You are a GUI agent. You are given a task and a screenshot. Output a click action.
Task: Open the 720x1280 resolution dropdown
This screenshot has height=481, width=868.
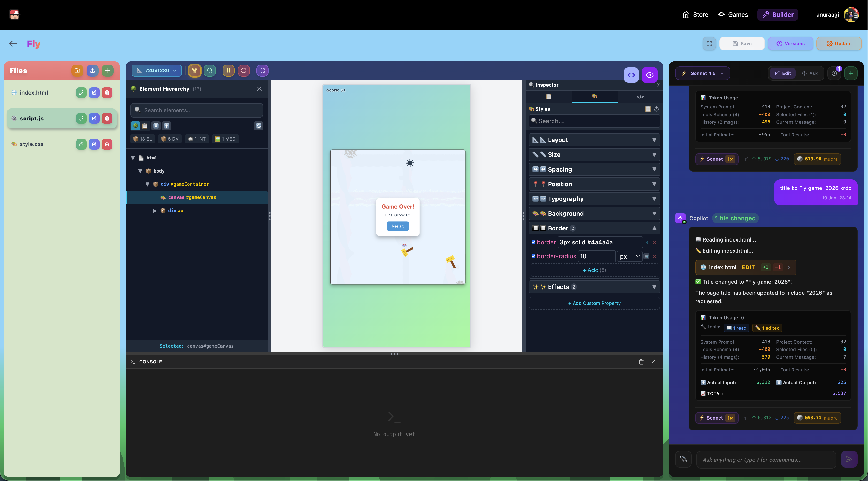(x=156, y=71)
